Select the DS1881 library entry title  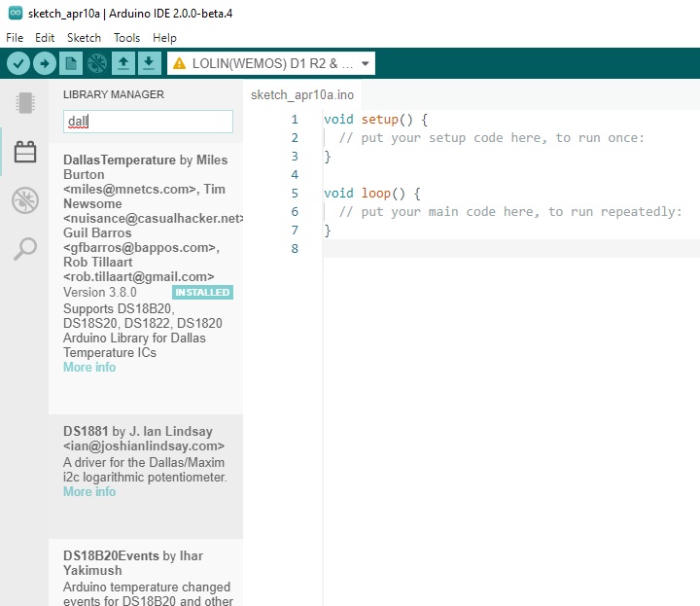(x=86, y=431)
